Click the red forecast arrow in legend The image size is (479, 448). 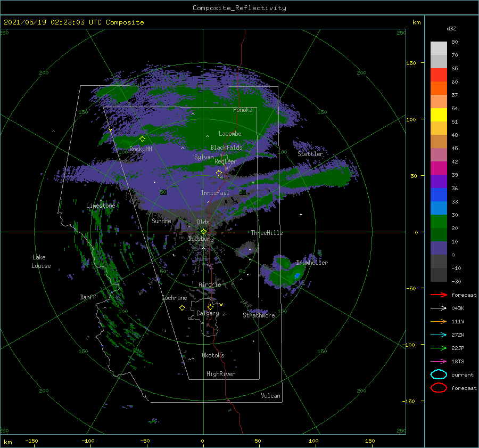(439, 295)
